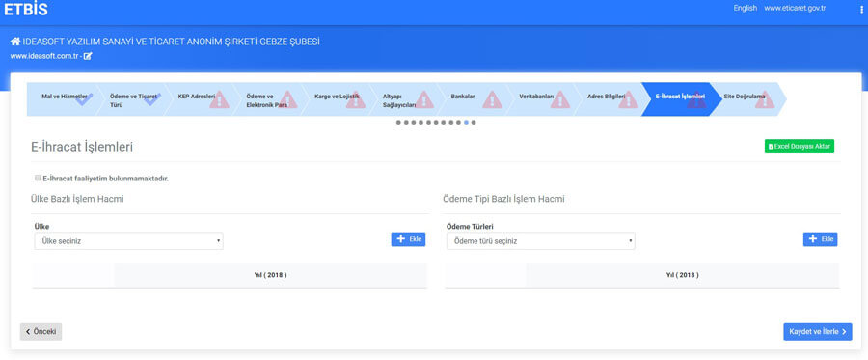Click the warning triangle on Veritabanları step
Image resolution: width=868 pixels, height=360 pixels.
pyautogui.click(x=560, y=99)
